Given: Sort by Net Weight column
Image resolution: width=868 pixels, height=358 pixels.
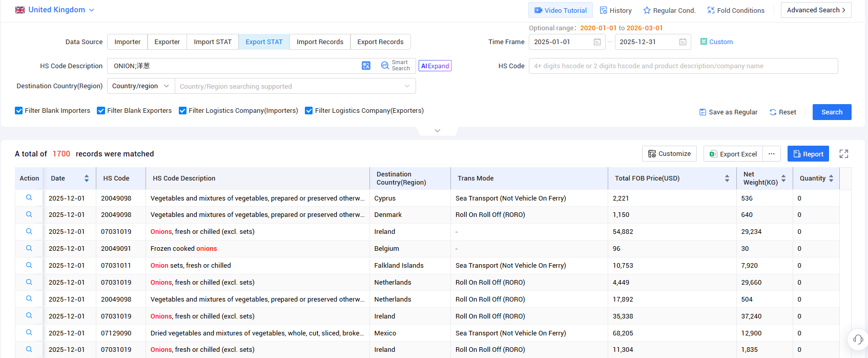Looking at the screenshot, I should tap(783, 178).
